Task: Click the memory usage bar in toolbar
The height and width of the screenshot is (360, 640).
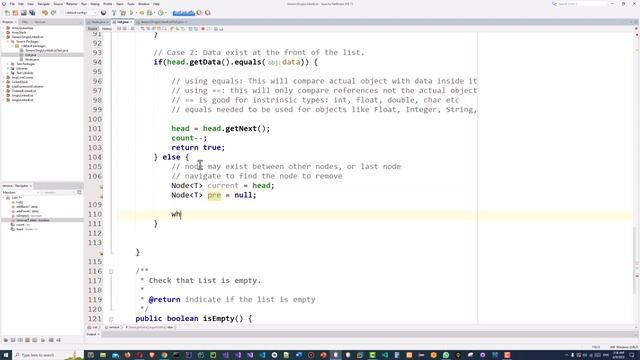Action: (x=183, y=13)
